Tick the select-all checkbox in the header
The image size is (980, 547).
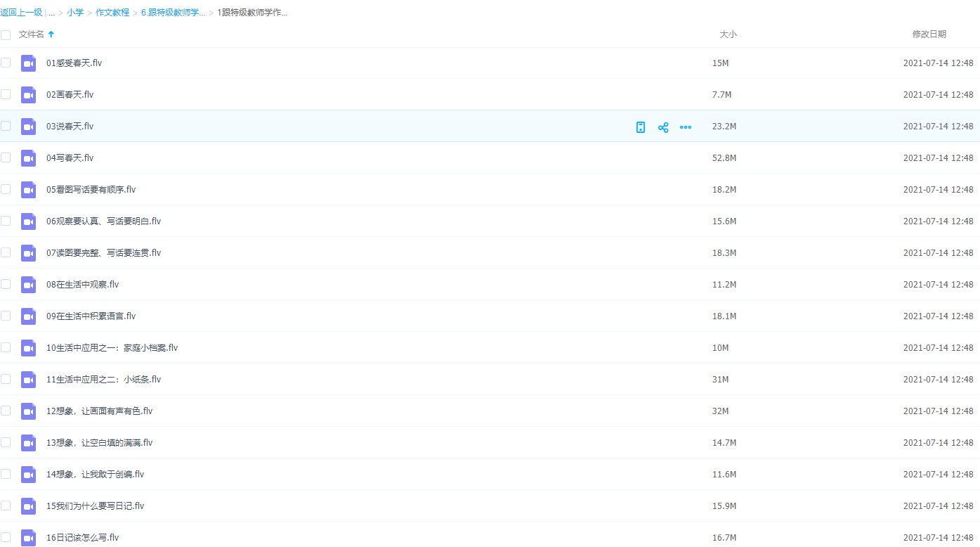tap(6, 34)
